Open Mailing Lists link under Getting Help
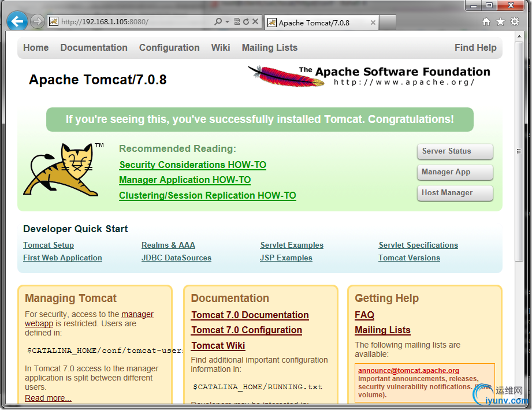Viewport: 532px width, 410px height. tap(383, 330)
